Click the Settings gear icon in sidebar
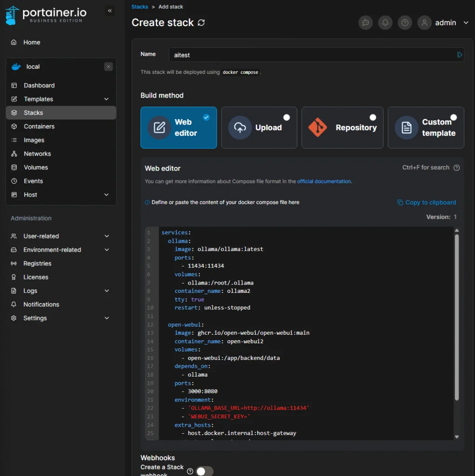475x476 pixels. (x=13, y=318)
